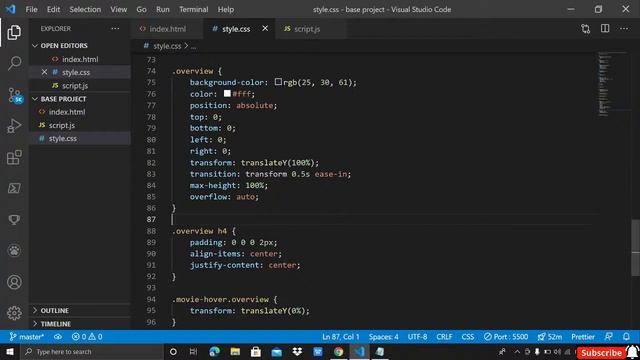Image resolution: width=640 pixels, height=360 pixels.
Task: Open Google Chrome from the taskbar
Action: click(338, 351)
